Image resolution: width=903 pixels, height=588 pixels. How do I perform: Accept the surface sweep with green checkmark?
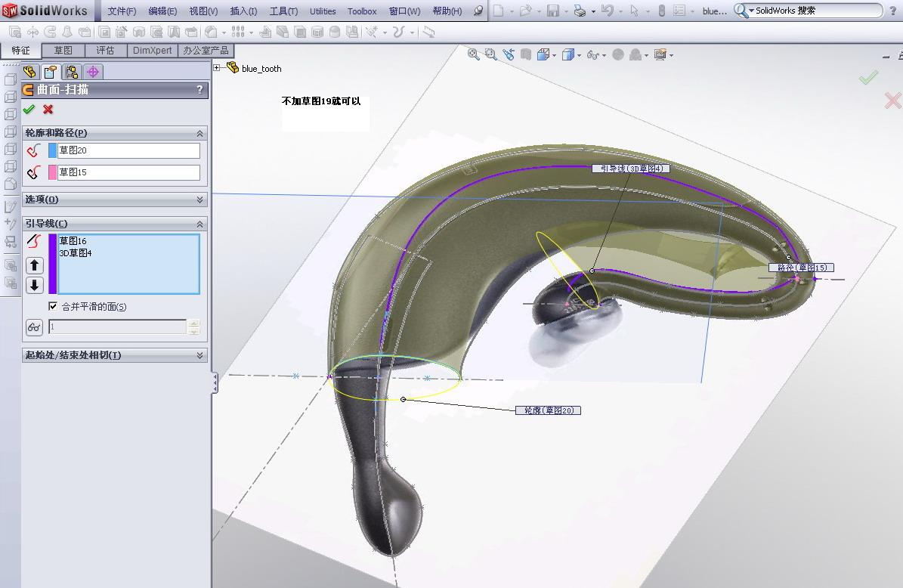tap(29, 110)
